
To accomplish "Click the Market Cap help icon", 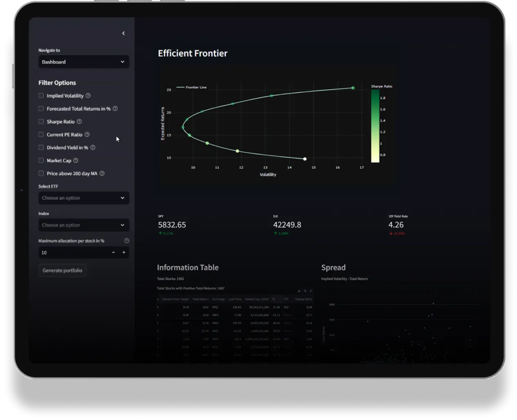I will coord(76,161).
